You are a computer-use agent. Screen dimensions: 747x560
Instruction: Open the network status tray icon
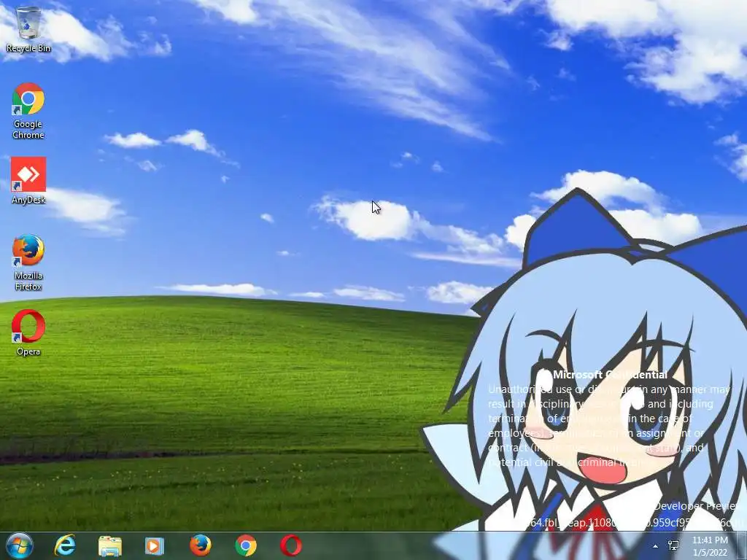click(673, 545)
